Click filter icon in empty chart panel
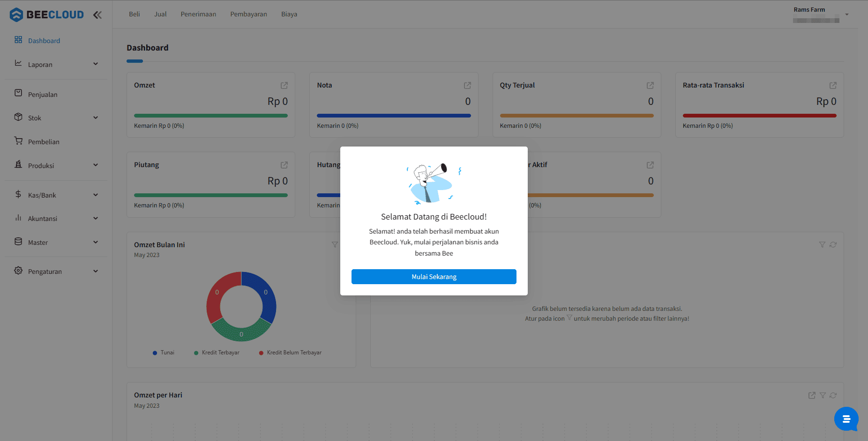The width and height of the screenshot is (868, 441). click(x=822, y=244)
